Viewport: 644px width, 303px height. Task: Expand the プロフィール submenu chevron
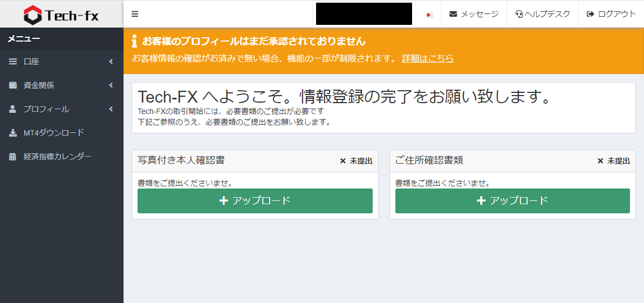click(111, 109)
